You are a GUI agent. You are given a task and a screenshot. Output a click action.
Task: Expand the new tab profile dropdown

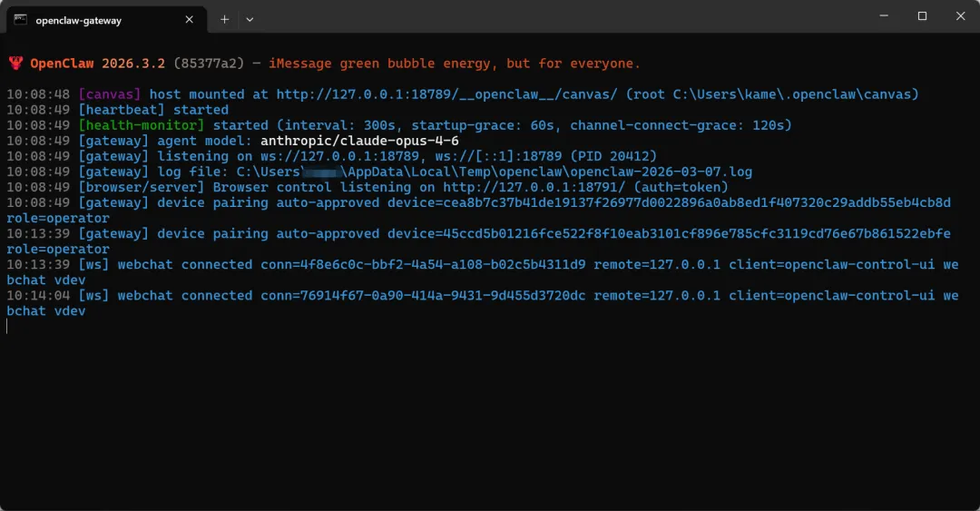click(250, 19)
